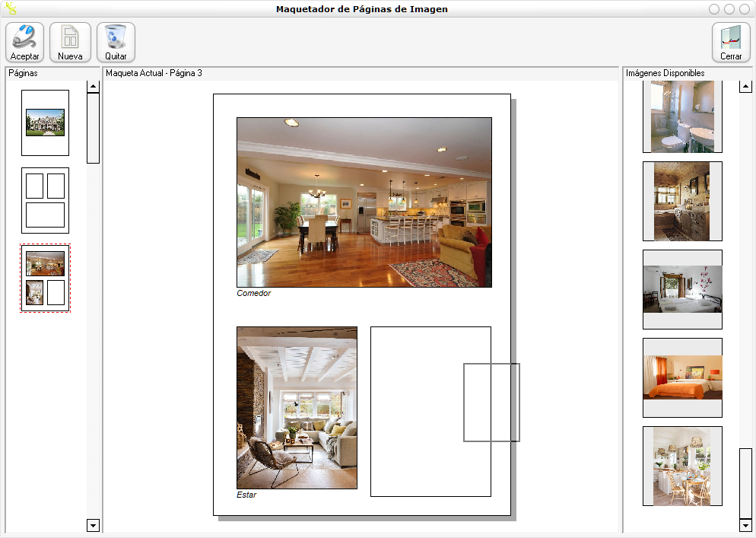Select the page 1 thumbnail with house
The height and width of the screenshot is (538, 756).
(x=45, y=123)
